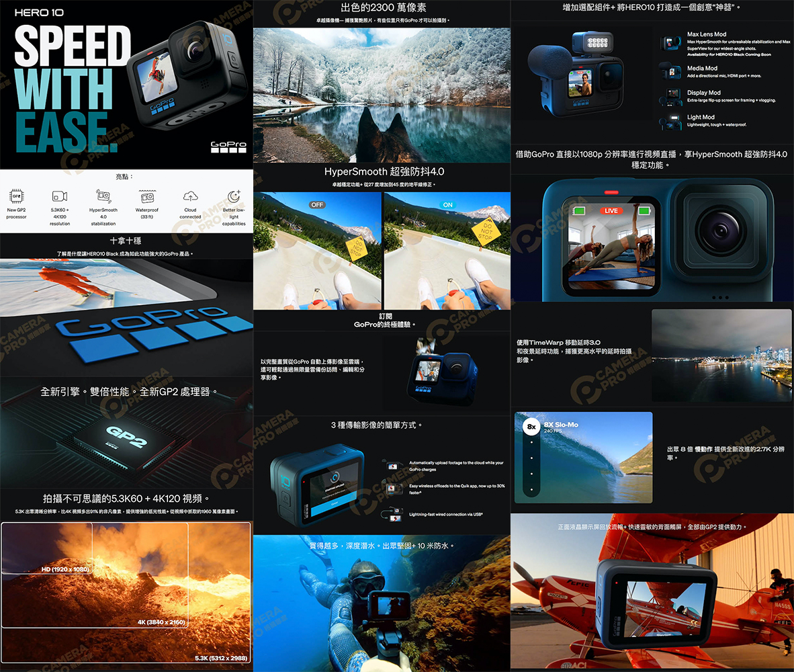
Task: Select the Media Mod accessory icon
Action: tap(670, 71)
